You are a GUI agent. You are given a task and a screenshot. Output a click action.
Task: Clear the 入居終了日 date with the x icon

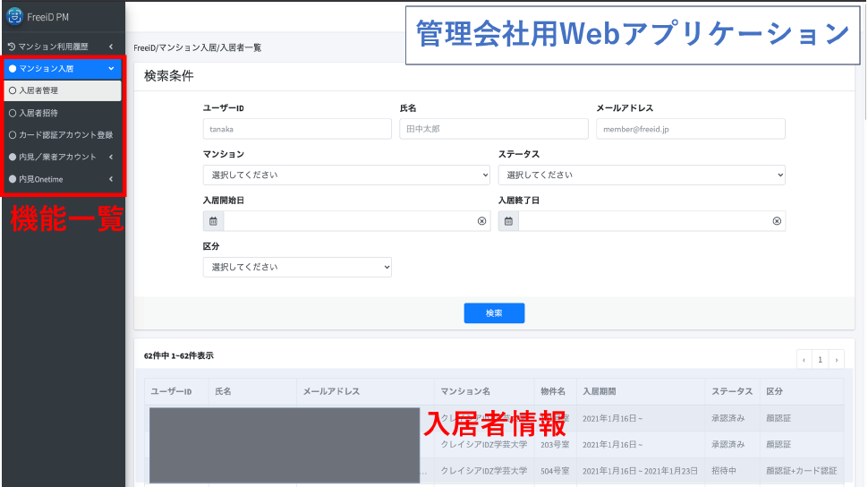coord(777,221)
